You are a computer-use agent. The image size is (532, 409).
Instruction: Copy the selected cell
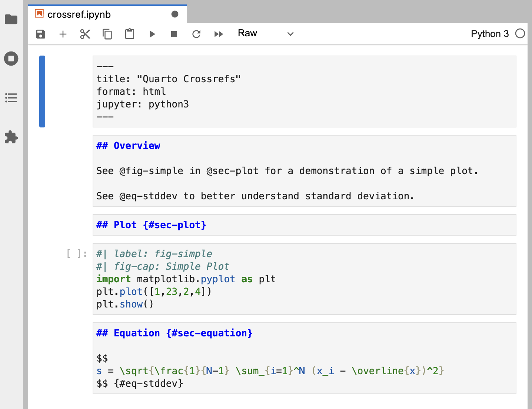[107, 34]
